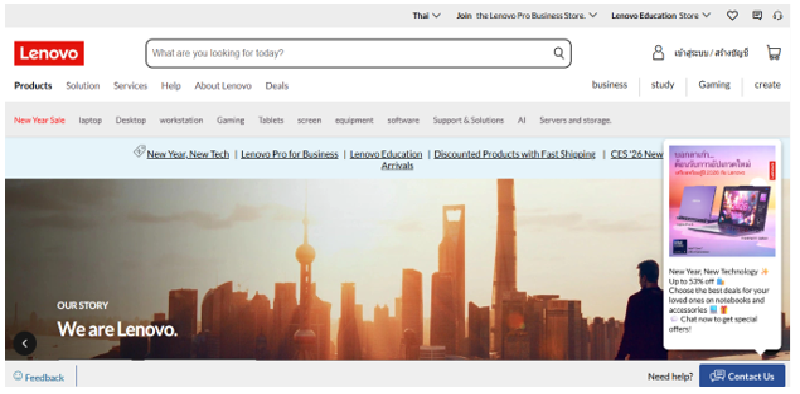800x394 pixels.
Task: Click the OUR STORY label
Action: 83,306
